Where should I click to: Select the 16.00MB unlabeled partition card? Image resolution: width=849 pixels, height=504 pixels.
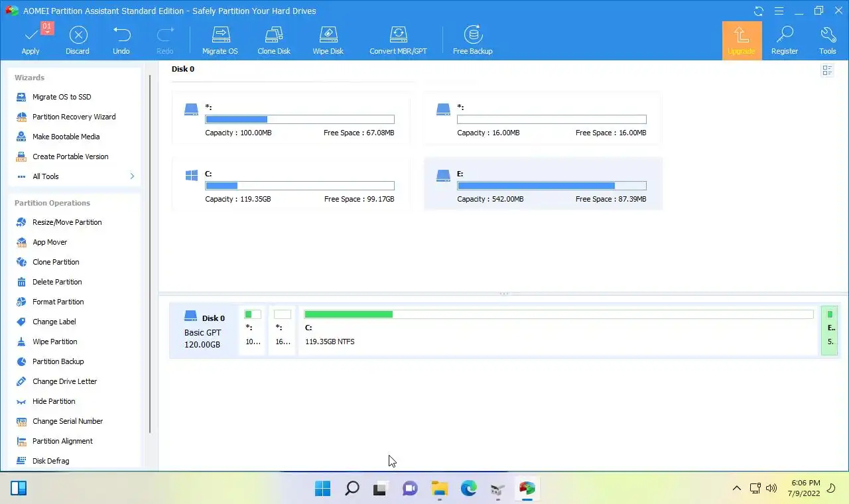coord(543,119)
